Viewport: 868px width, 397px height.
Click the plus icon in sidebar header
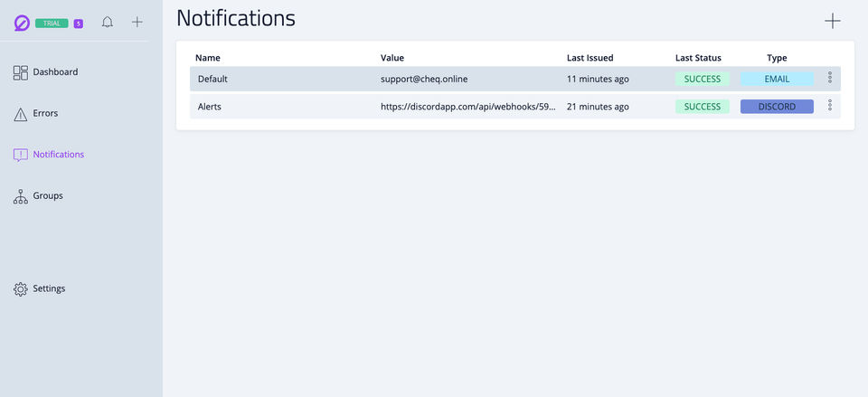point(137,23)
